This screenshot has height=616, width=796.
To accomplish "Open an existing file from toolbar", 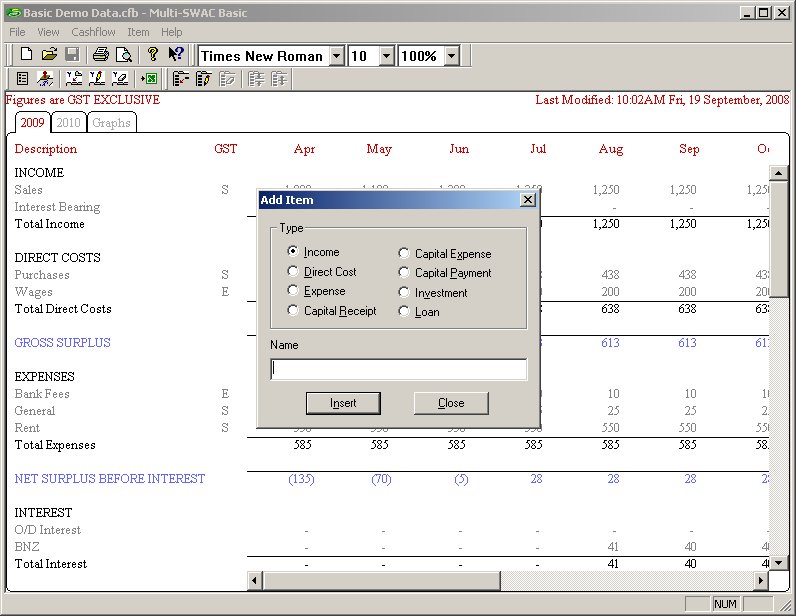I will pos(49,54).
